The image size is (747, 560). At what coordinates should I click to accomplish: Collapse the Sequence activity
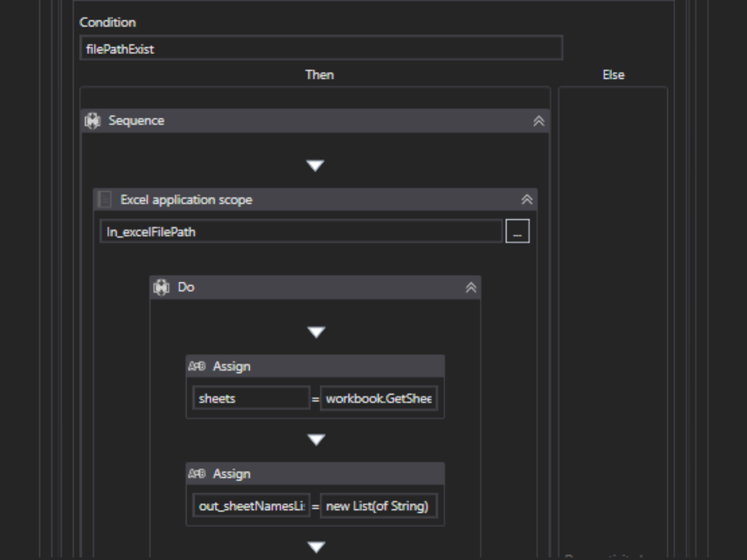538,121
